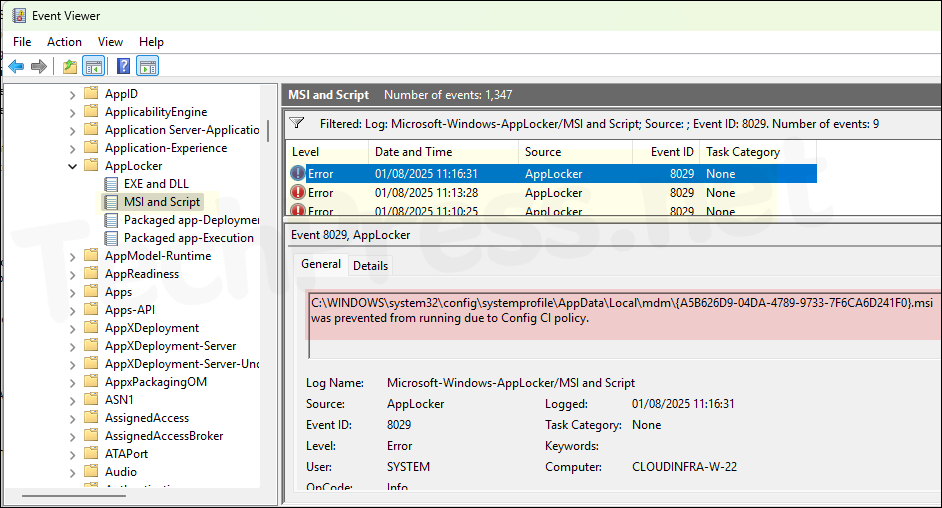Toggle the Show/Hide Console Tree icon
This screenshot has width=942, height=508.
pyautogui.click(x=94, y=66)
